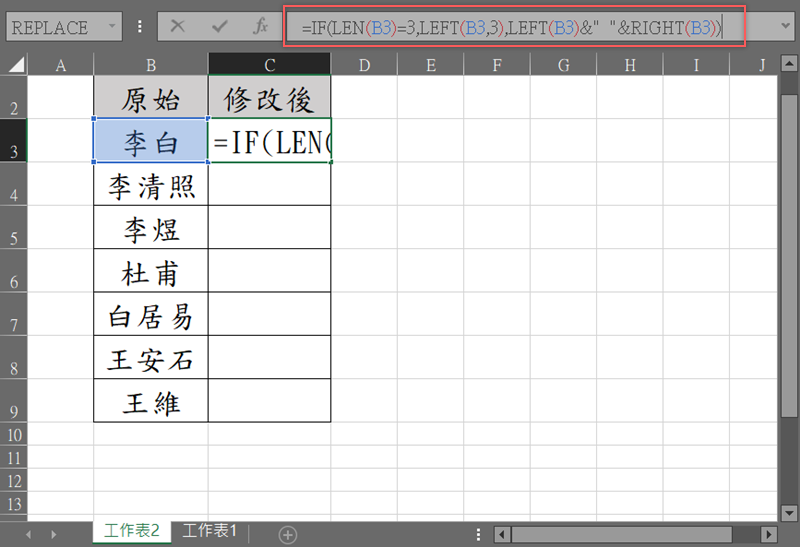Select column H header

[630, 65]
